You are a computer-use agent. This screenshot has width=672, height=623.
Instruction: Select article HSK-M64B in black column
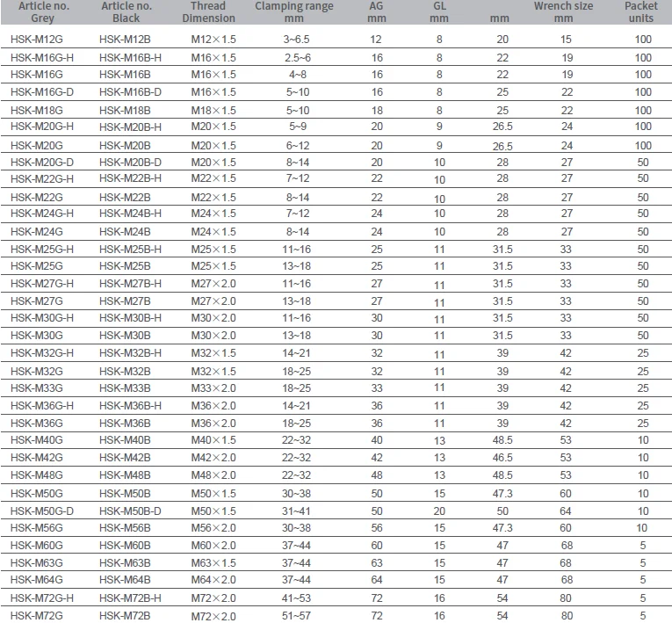coord(125,579)
